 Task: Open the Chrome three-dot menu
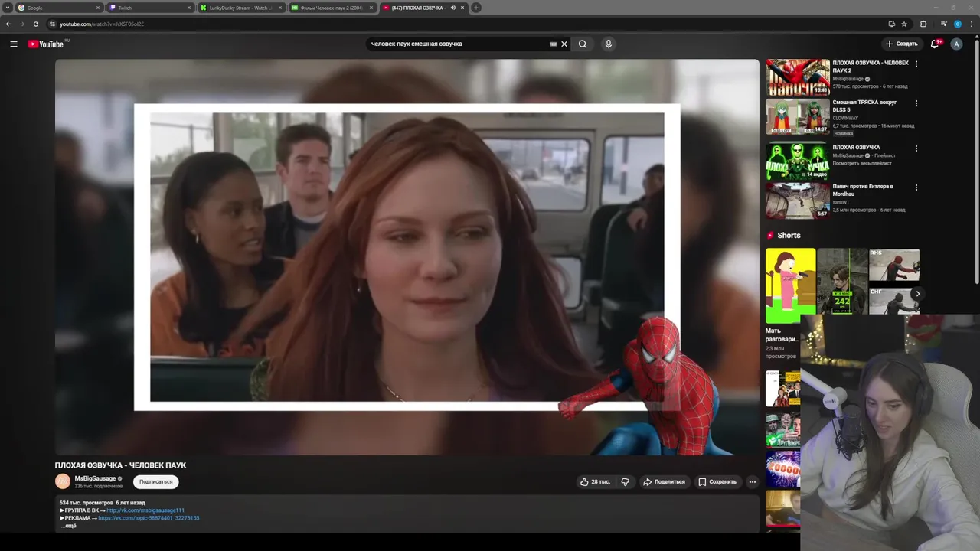click(x=971, y=24)
